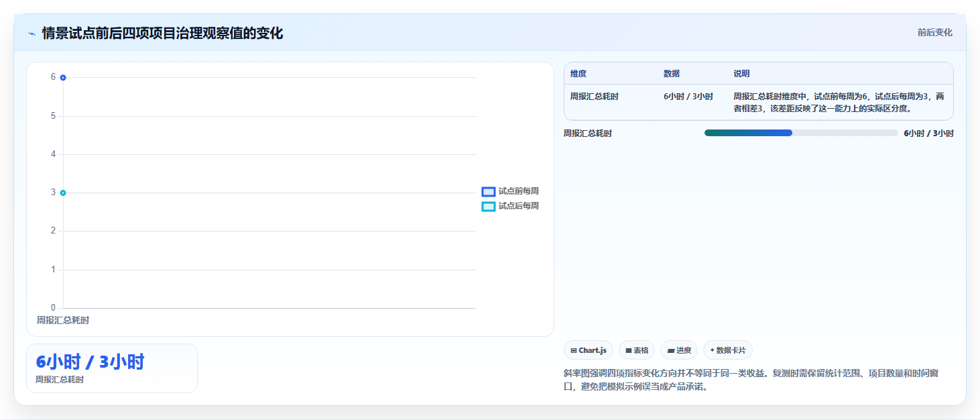The height and width of the screenshot is (420, 980).
Task: Click the 周报汇总耗时 progress bar
Action: pyautogui.click(x=801, y=133)
